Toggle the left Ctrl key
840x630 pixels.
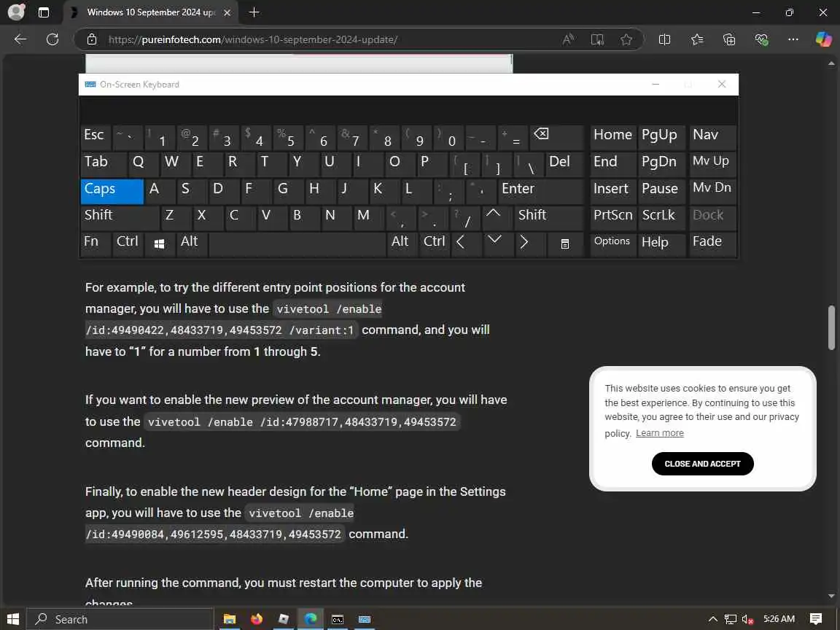(x=128, y=244)
